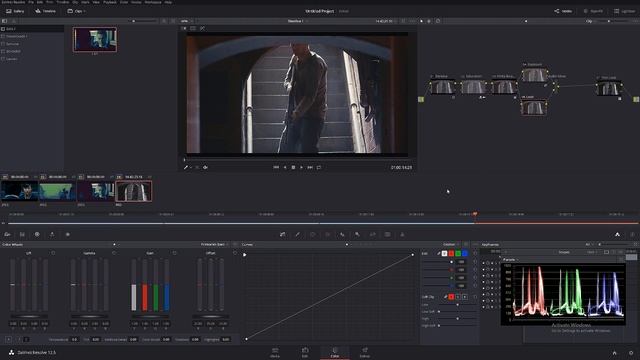Open the Lightbox button
The height and width of the screenshot is (360, 640).
(x=624, y=11)
